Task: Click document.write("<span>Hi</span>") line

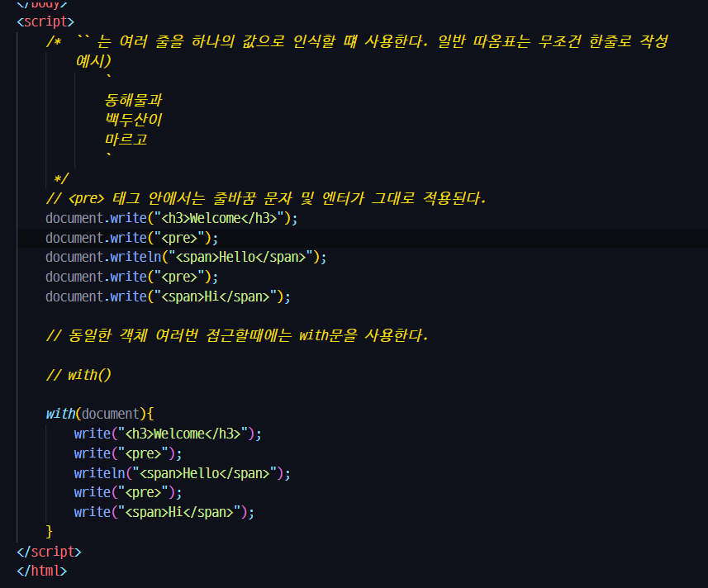Action: coord(168,296)
